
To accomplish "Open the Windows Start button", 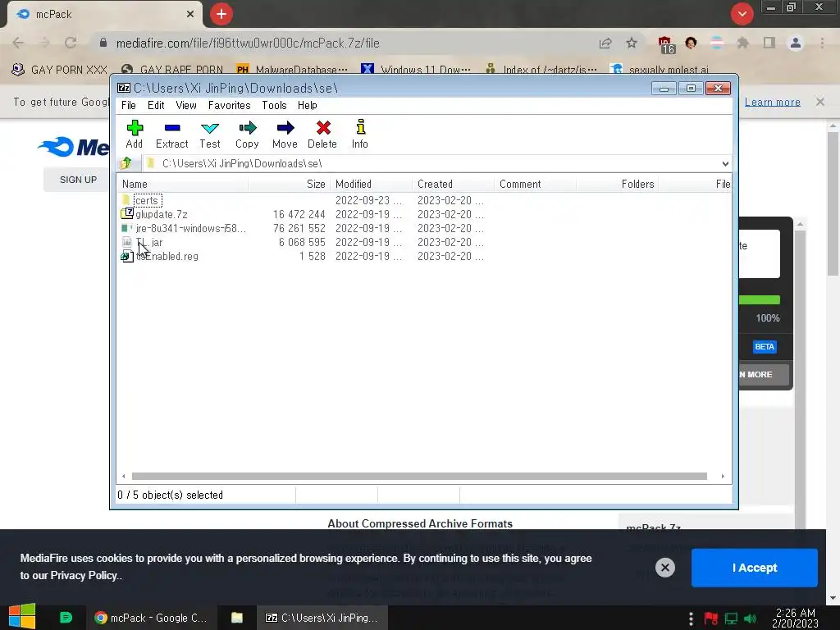I will tap(22, 617).
